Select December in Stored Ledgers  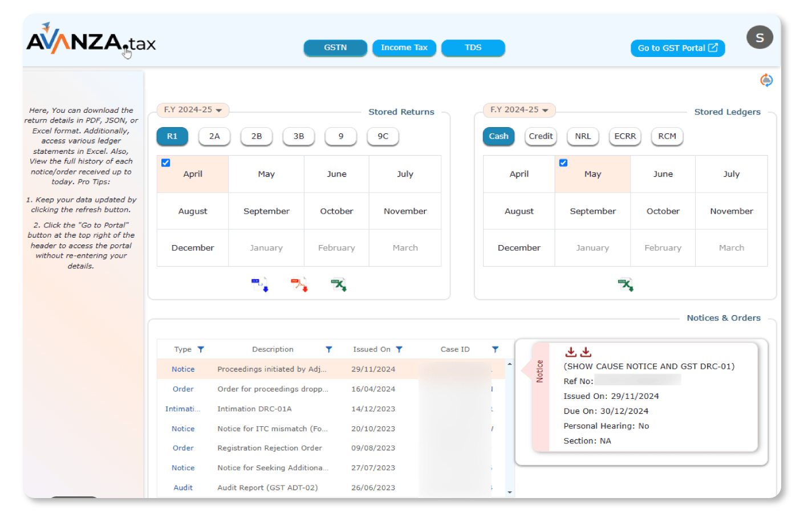519,248
